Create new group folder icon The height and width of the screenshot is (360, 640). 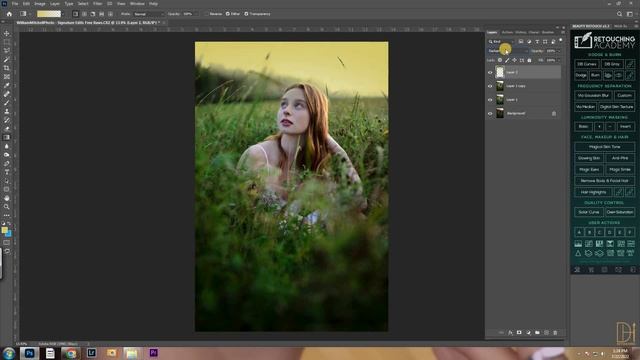pos(537,333)
